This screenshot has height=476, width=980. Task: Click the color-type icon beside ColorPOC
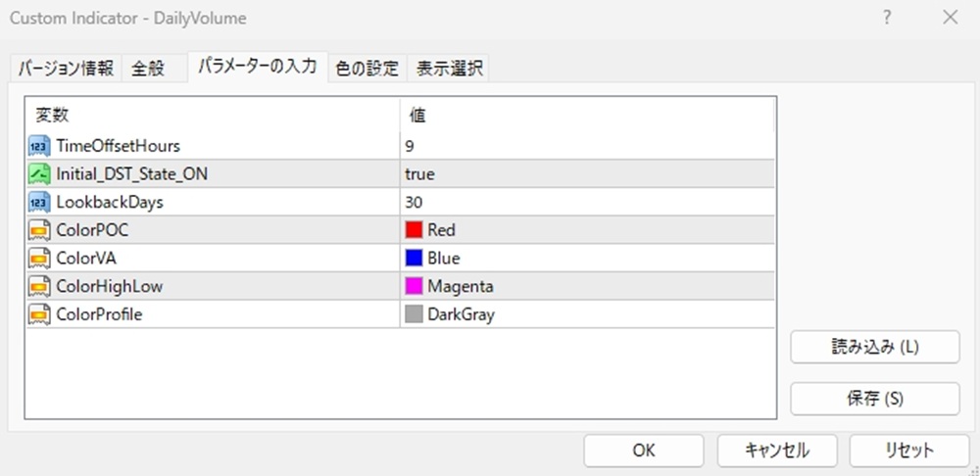pyautogui.click(x=39, y=231)
